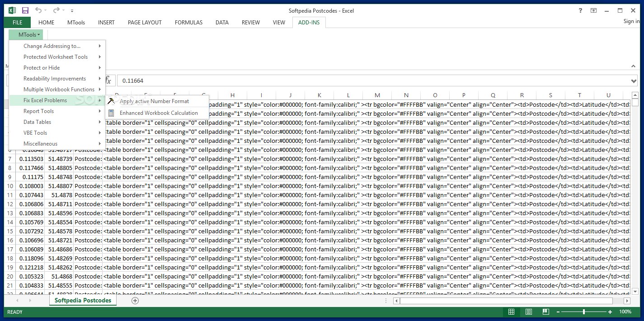
Task: Add a new sheet with the plus icon
Action: 135,301
